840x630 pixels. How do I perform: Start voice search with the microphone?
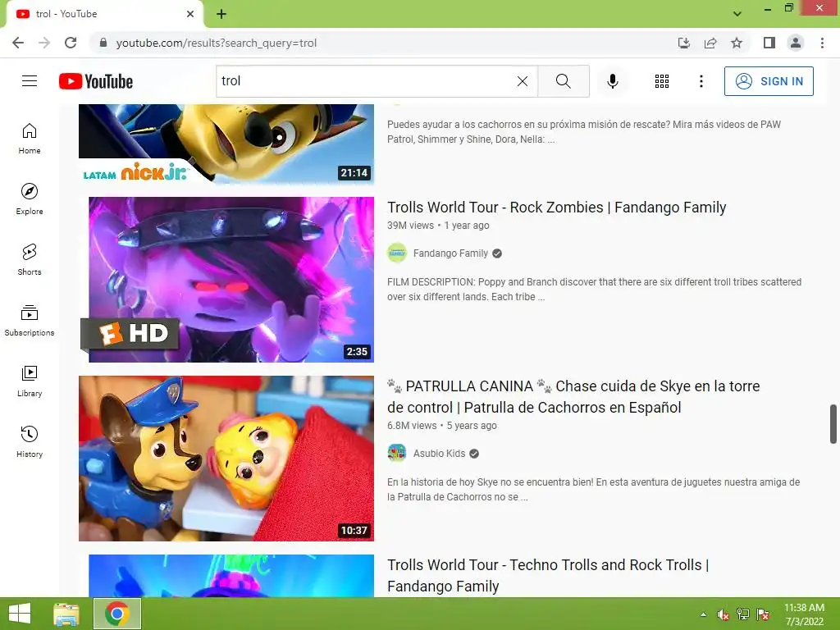(x=613, y=81)
